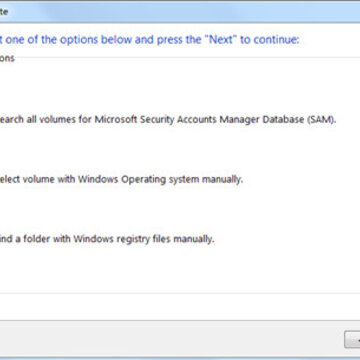Image resolution: width=360 pixels, height=360 pixels.
Task: Click the Back arrow button at bottom right
Action: 352,340
